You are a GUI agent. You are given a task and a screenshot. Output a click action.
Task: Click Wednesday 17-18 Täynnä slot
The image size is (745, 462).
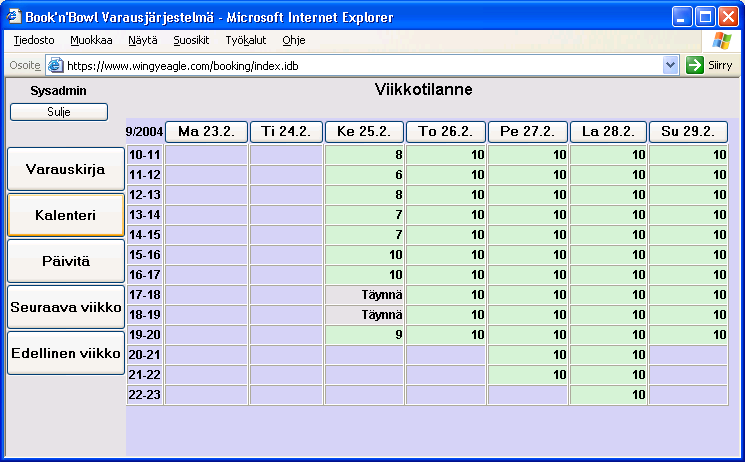pos(364,295)
